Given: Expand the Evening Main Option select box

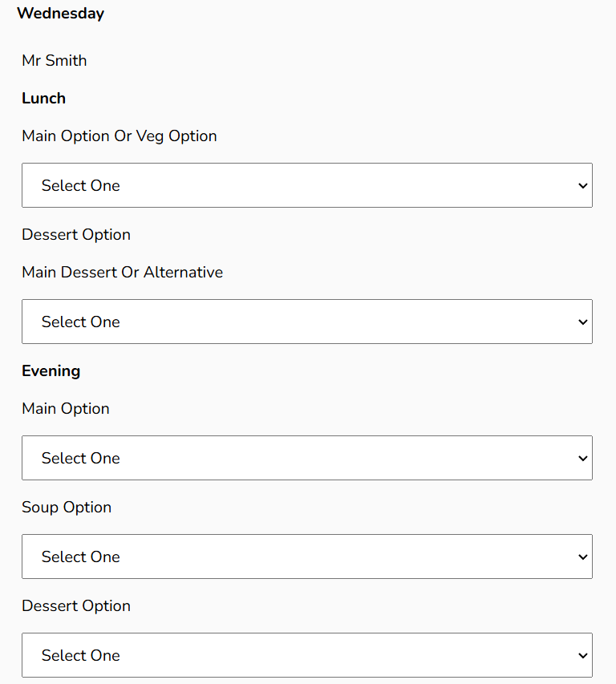Looking at the screenshot, I should coord(306,458).
